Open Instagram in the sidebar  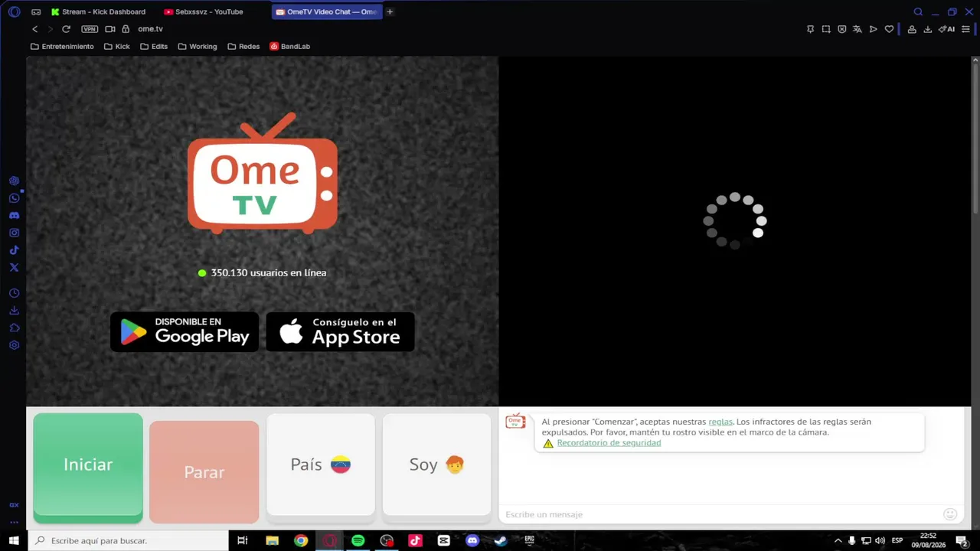[x=14, y=233]
